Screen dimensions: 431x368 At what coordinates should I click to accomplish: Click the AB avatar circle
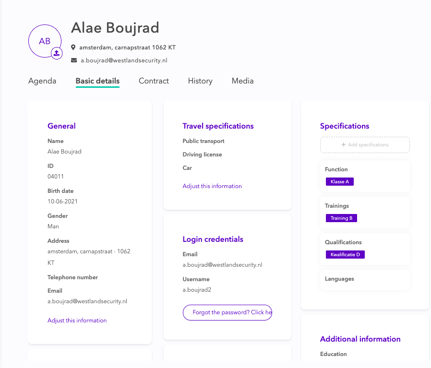pos(45,41)
